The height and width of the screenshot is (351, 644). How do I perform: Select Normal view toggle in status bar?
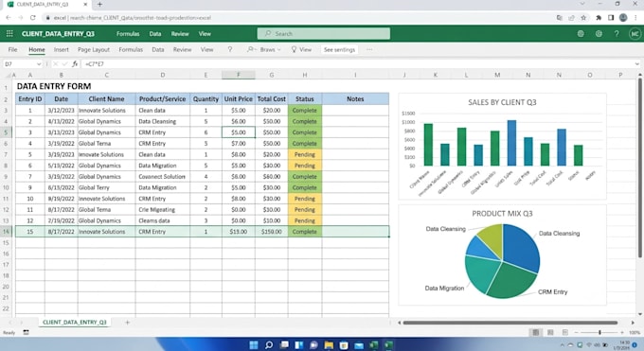(536, 332)
